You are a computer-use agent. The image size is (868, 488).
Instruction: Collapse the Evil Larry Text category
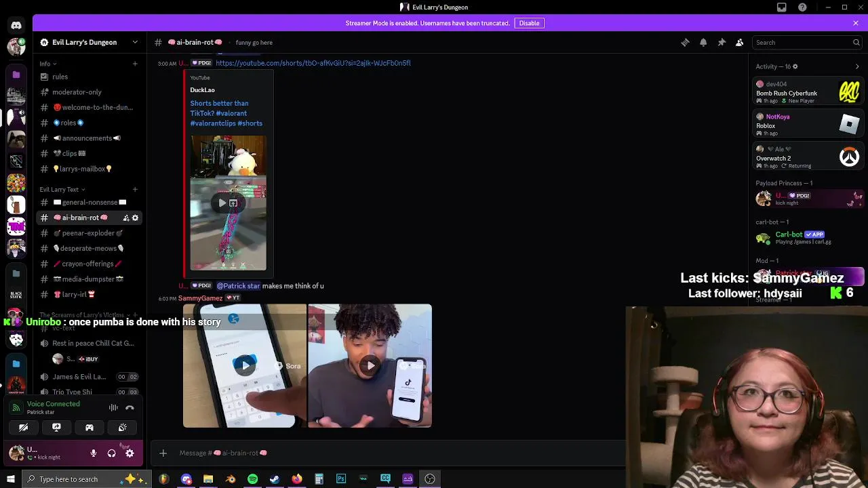point(62,189)
